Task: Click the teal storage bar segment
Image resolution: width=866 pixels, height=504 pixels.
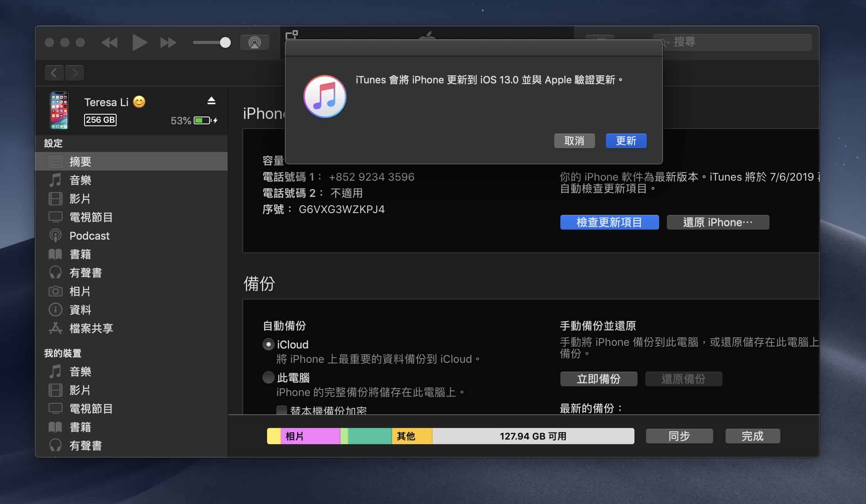Action: click(x=370, y=436)
